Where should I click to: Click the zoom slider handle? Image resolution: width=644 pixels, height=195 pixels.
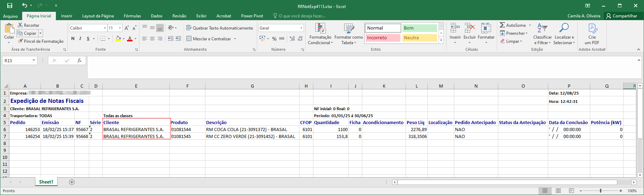pyautogui.click(x=601, y=191)
